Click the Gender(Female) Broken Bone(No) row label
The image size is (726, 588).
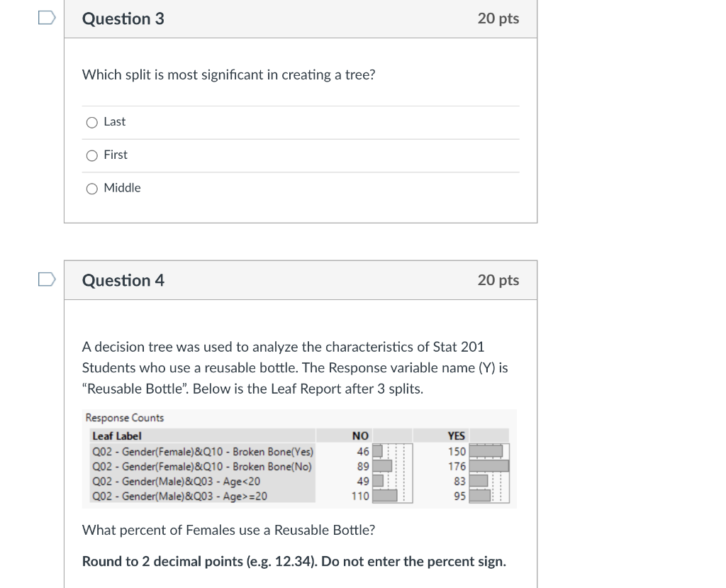pos(202,467)
